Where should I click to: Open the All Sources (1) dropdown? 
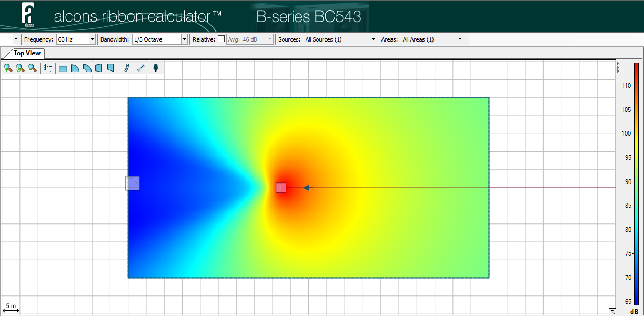[340, 39]
